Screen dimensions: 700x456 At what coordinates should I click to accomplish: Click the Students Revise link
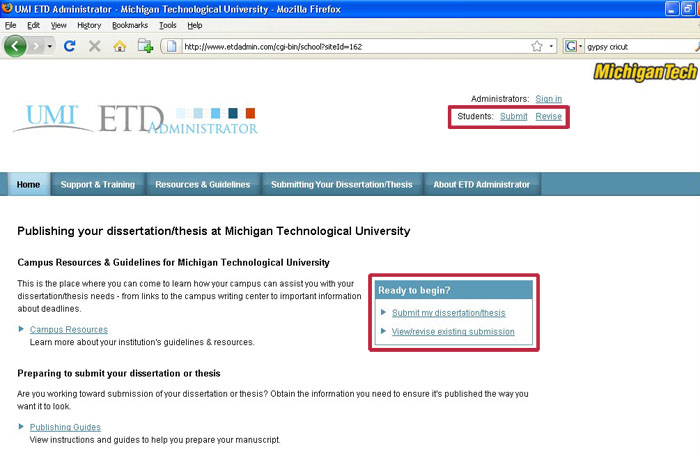549,116
